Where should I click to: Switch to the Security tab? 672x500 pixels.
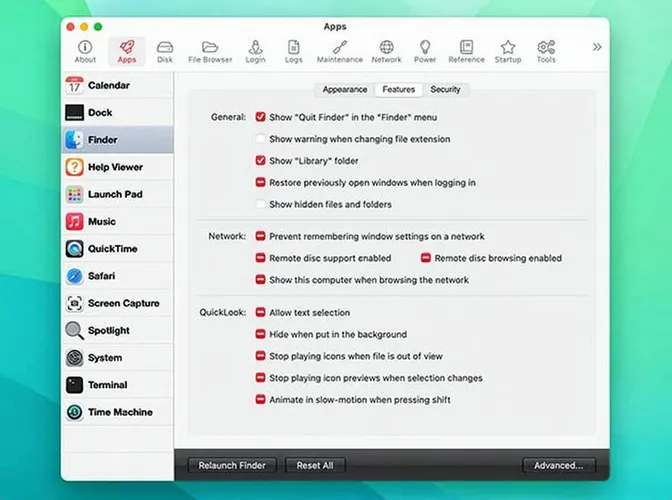pos(445,90)
